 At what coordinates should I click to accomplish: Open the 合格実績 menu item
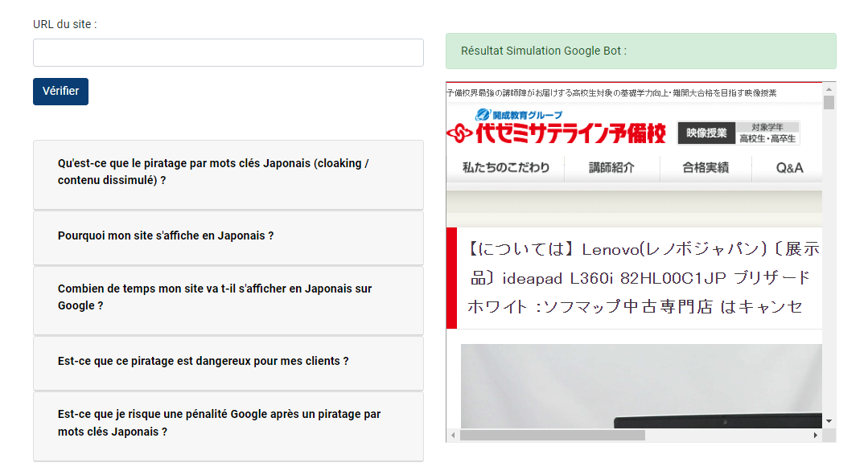tap(706, 167)
